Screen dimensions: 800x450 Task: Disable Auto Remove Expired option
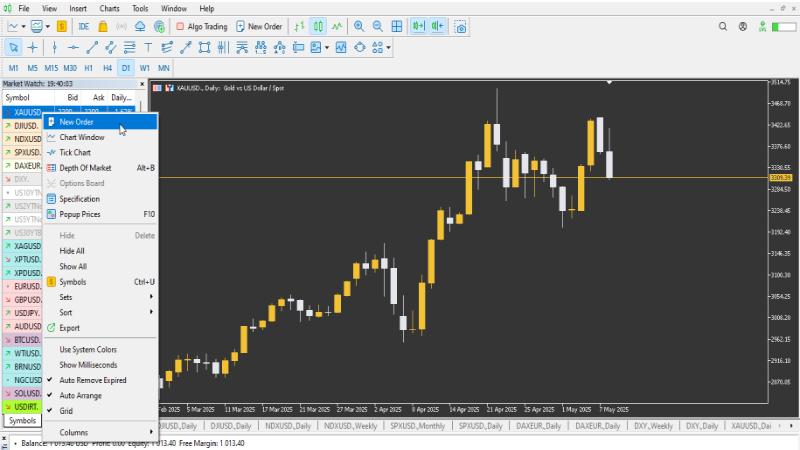click(x=92, y=380)
